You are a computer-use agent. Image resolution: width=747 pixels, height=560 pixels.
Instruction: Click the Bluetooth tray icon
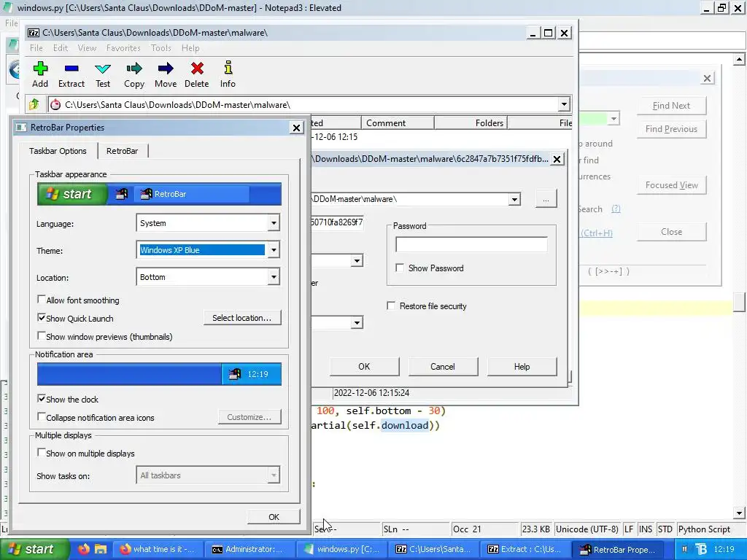click(701, 549)
